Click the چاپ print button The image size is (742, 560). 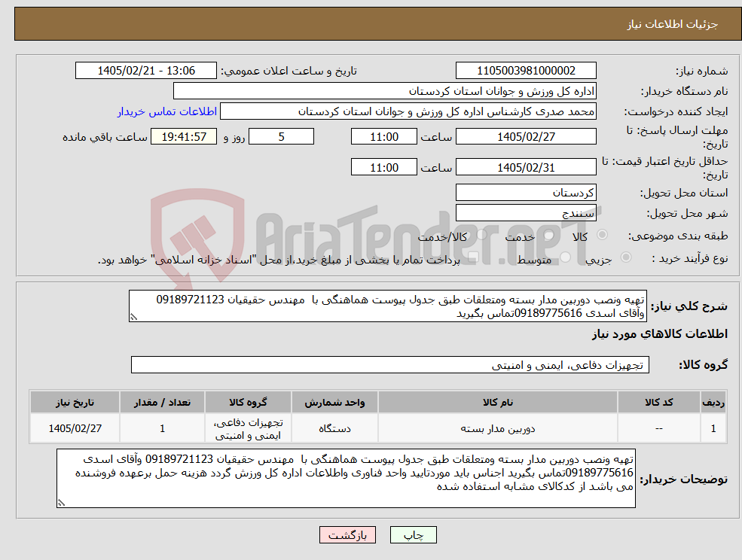click(x=413, y=535)
